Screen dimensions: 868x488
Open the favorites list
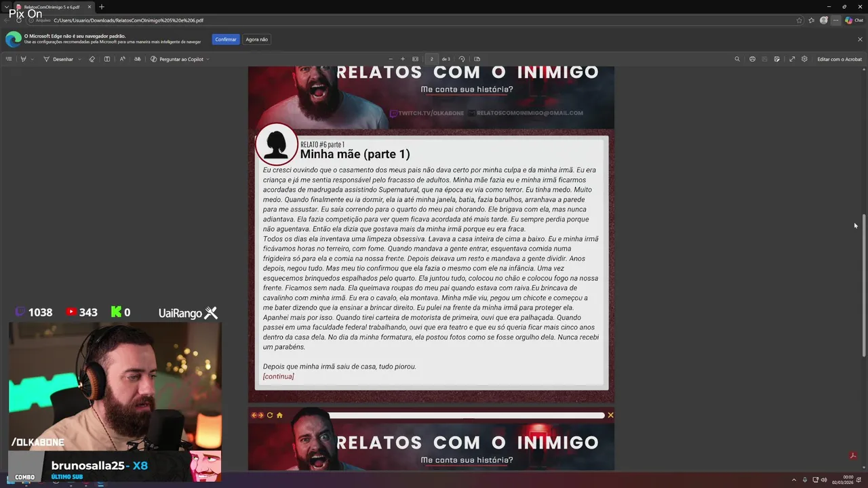[x=811, y=20]
